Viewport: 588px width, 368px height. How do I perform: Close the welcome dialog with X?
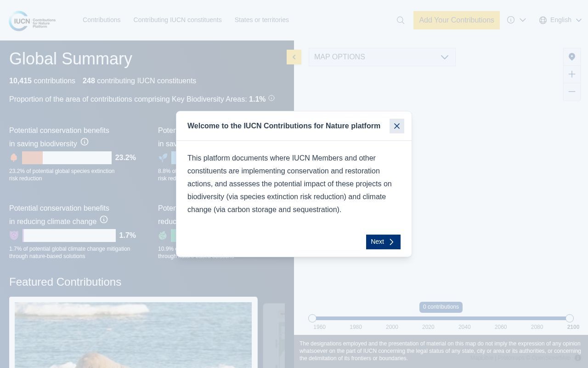point(397,126)
